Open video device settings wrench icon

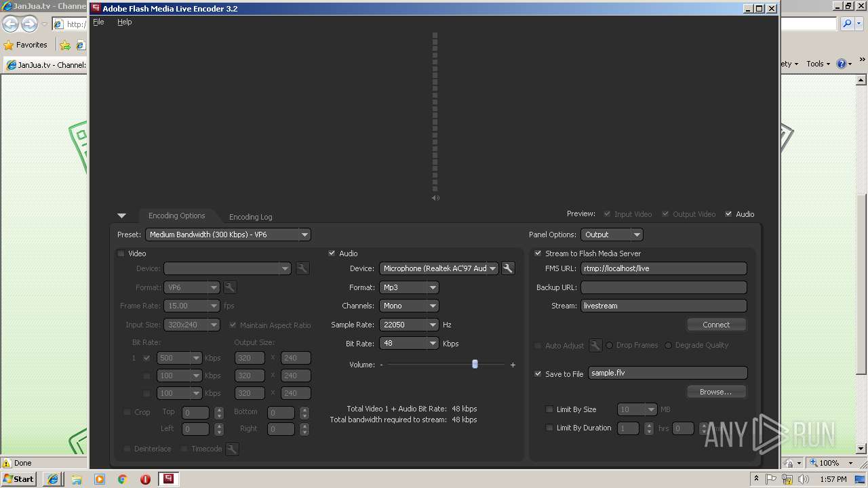302,268
